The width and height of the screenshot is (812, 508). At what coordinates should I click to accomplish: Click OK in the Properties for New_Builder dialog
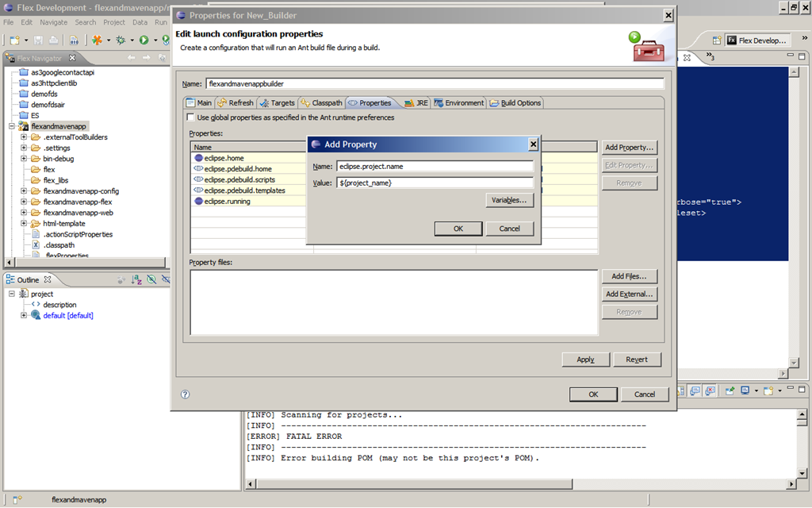coord(593,394)
